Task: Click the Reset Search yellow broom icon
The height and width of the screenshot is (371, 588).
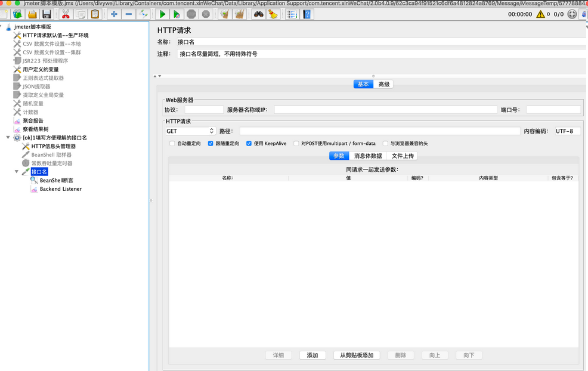Action: pyautogui.click(x=273, y=14)
